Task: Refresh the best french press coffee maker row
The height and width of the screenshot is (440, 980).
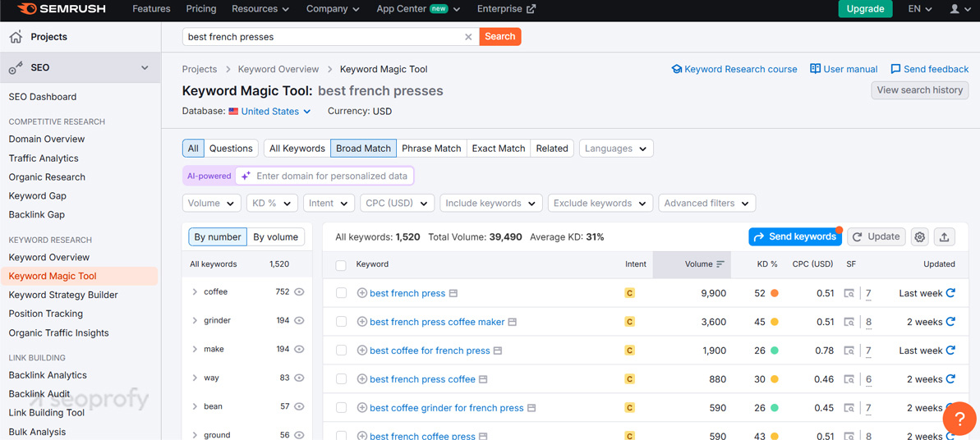Action: coord(950,322)
